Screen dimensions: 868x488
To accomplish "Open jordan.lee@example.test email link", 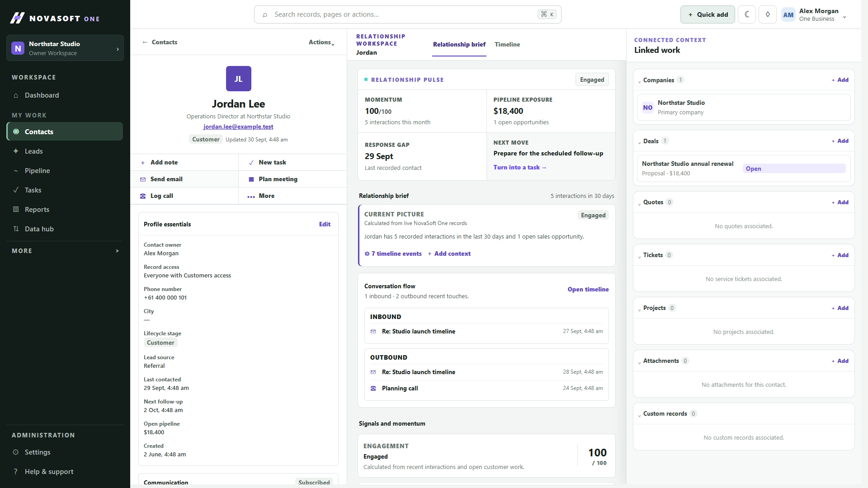I will tap(238, 127).
